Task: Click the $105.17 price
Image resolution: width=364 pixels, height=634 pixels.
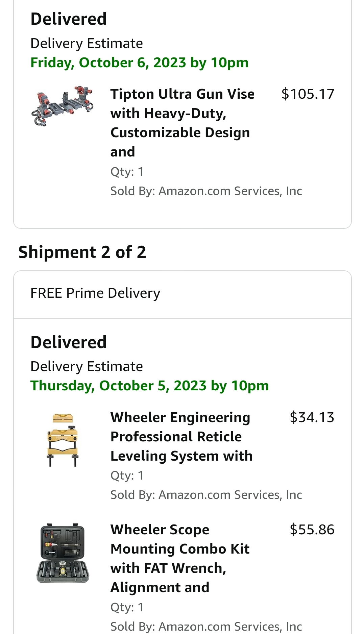Action: point(308,94)
